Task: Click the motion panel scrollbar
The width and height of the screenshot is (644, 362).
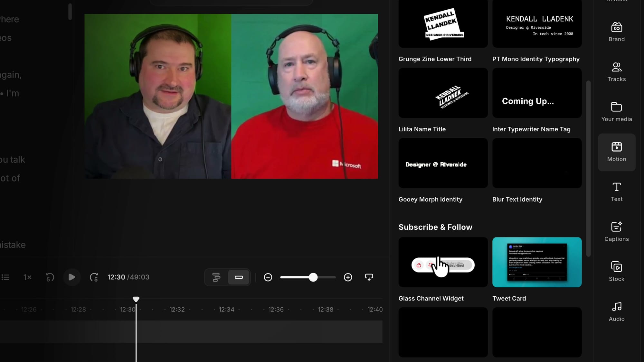Action: (588, 169)
